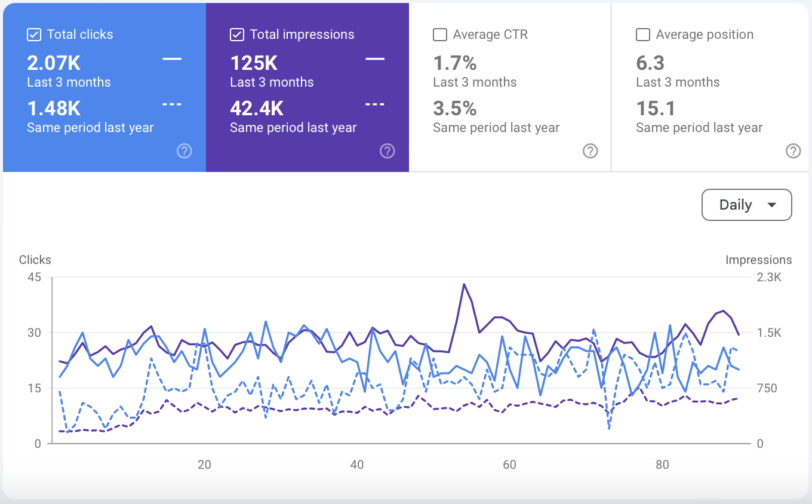The image size is (812, 504).
Task: Open help icon on Average position card
Action: (793, 151)
